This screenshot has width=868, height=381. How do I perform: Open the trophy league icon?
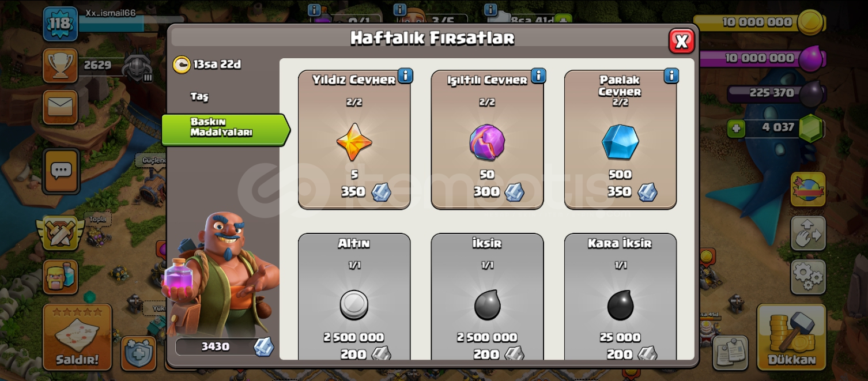60,65
